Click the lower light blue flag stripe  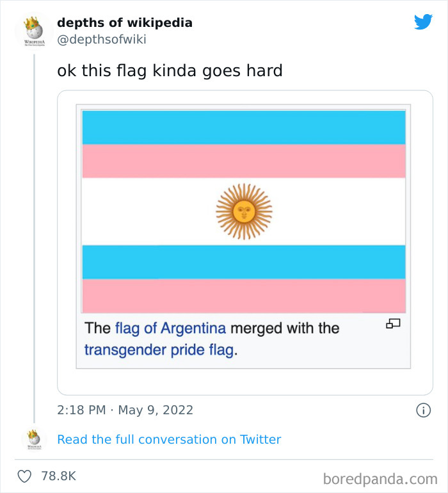coord(244,261)
